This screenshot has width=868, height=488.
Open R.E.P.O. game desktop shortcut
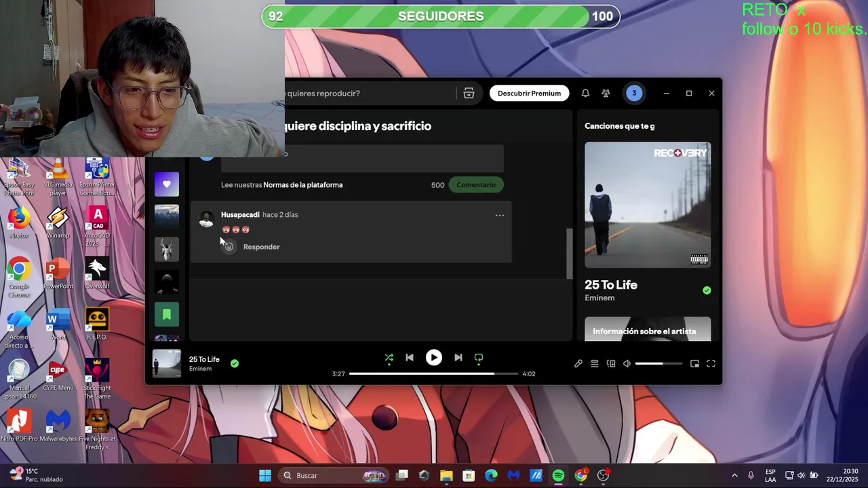click(x=97, y=325)
